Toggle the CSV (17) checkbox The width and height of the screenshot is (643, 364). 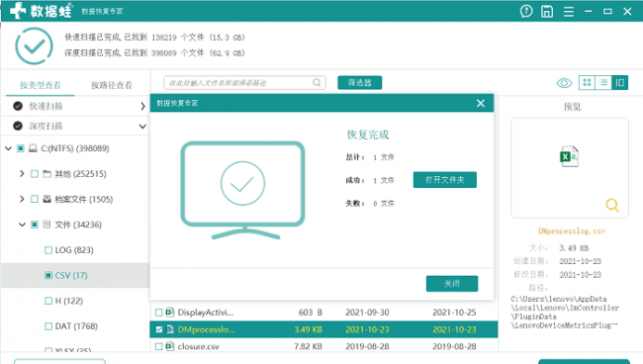[48, 275]
